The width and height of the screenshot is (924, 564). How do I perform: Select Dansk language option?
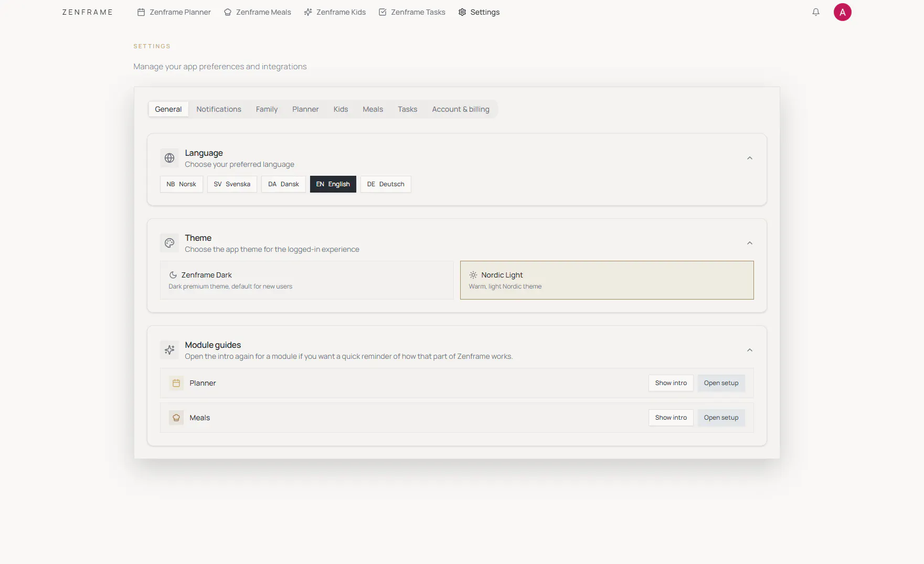[283, 184]
